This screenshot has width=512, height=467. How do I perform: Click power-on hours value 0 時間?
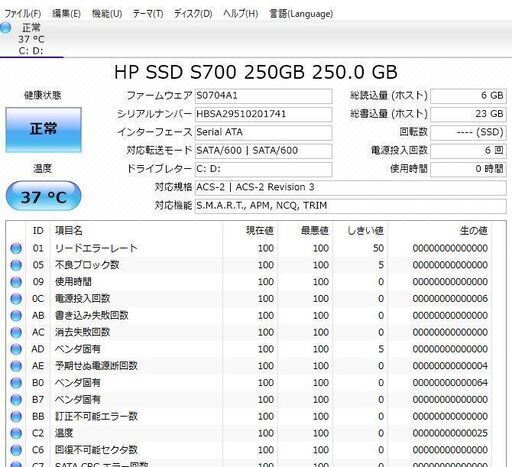(468, 169)
